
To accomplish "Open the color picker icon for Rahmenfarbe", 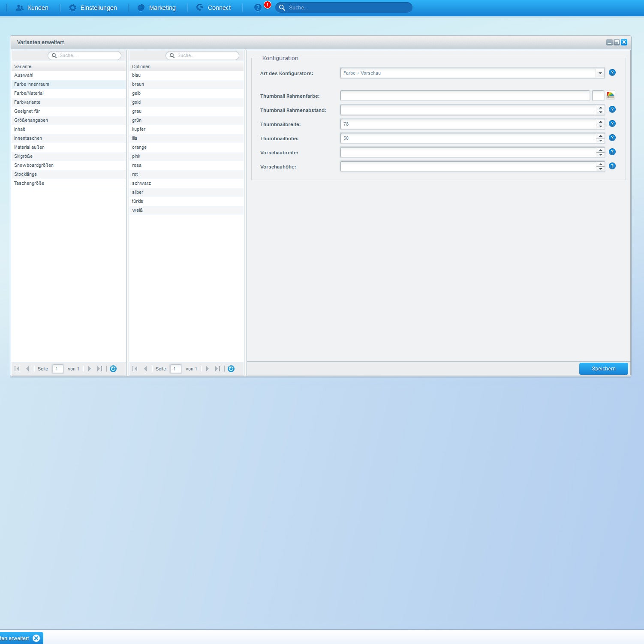I will click(611, 95).
